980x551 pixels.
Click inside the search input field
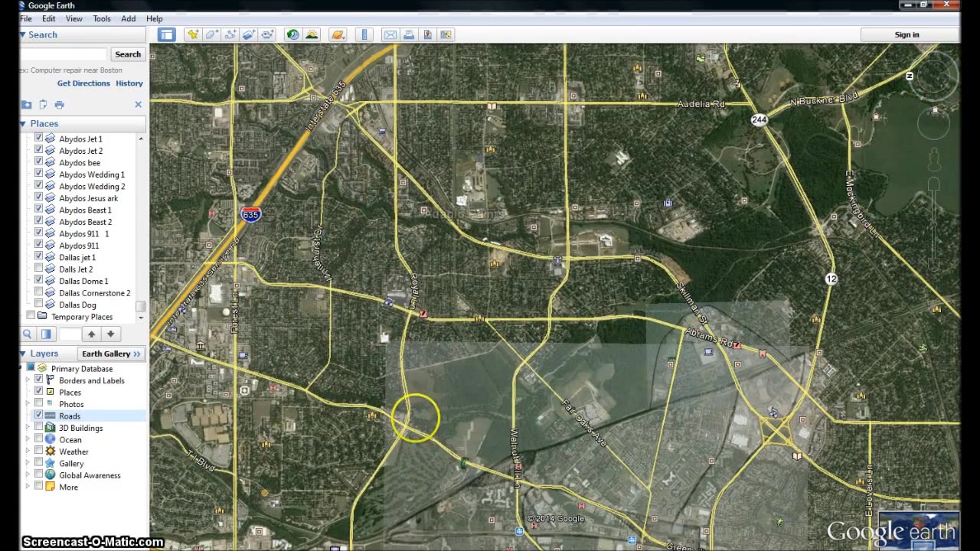[64, 54]
